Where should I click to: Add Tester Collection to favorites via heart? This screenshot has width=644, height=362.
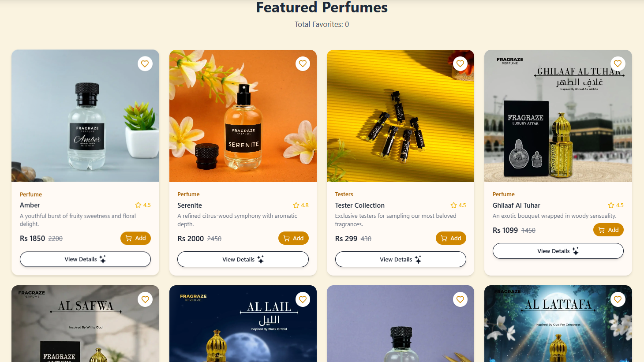460,64
